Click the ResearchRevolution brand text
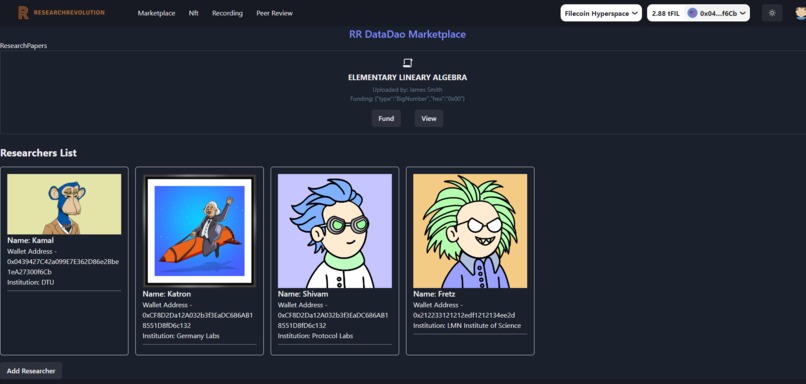The height and width of the screenshot is (384, 806). [x=69, y=12]
